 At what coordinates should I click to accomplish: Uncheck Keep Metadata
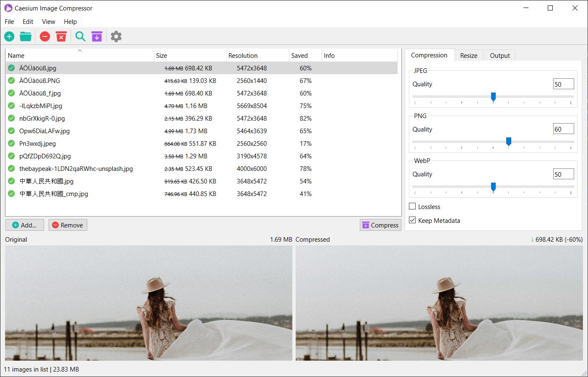[412, 220]
